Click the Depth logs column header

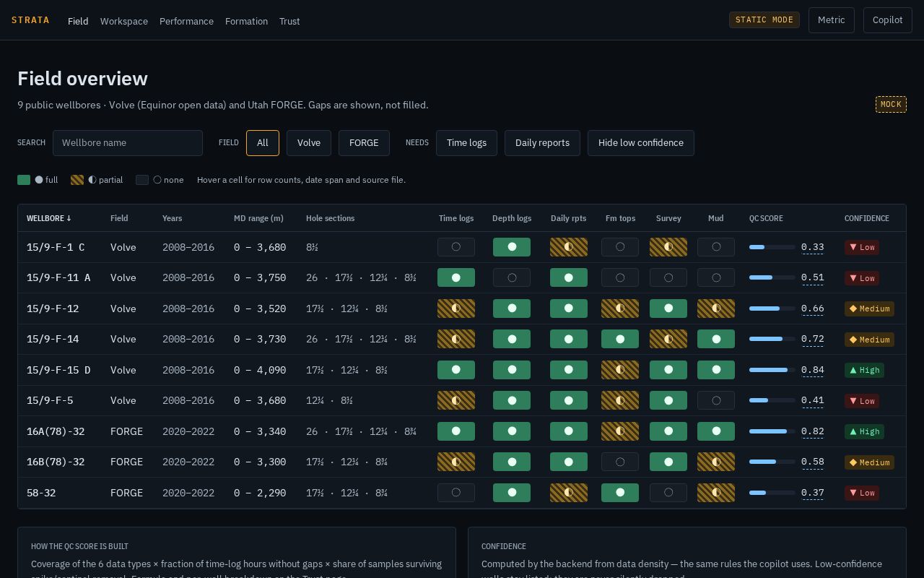tap(512, 218)
